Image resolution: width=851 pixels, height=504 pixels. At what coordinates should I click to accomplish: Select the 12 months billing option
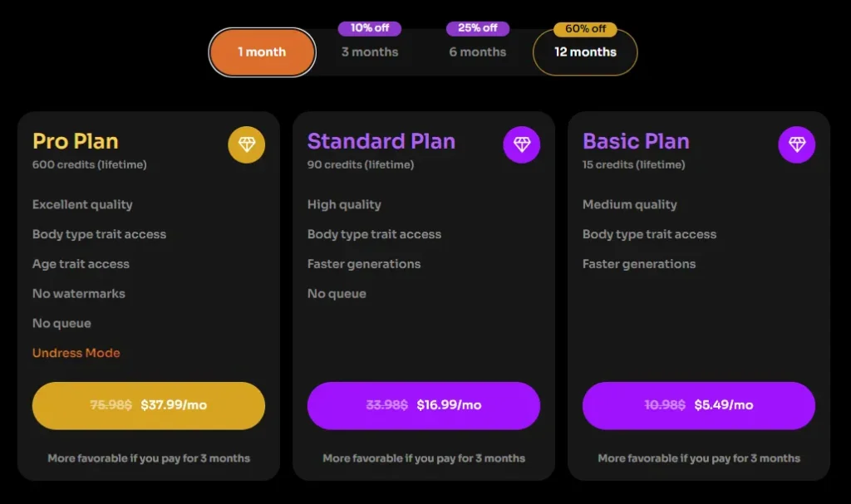coord(585,52)
